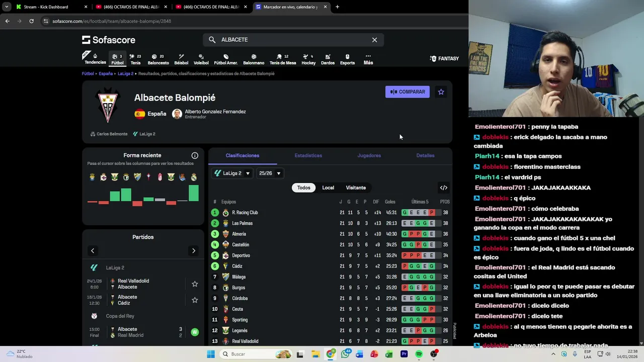Favorite Albacete Balompié with star icon

(x=441, y=92)
